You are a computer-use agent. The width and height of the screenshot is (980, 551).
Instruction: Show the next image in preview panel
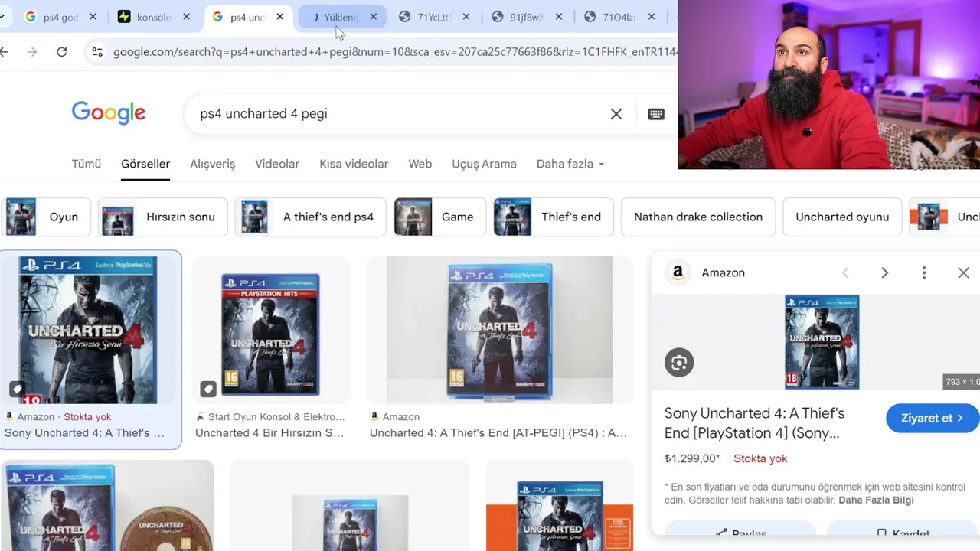[884, 273]
